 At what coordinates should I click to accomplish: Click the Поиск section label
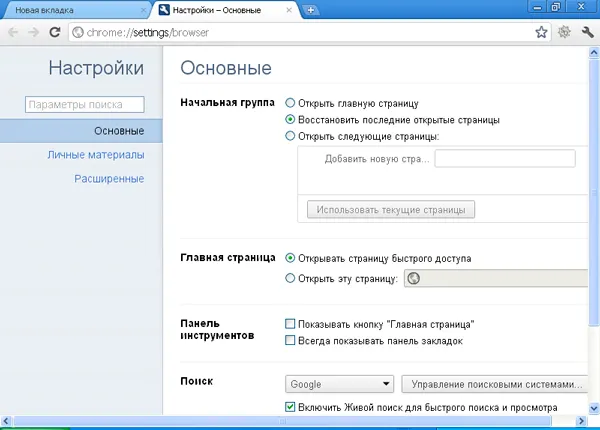[x=197, y=381]
